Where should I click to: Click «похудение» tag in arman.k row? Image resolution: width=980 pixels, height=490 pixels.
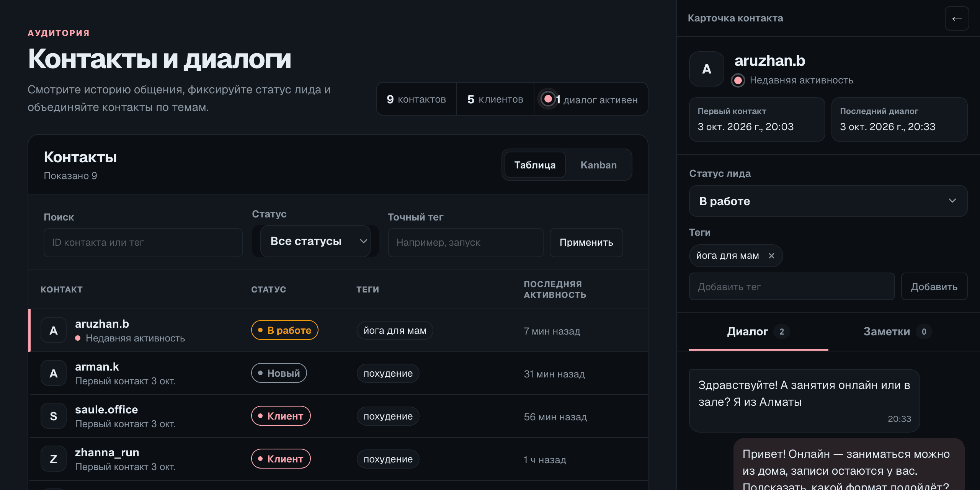click(388, 373)
